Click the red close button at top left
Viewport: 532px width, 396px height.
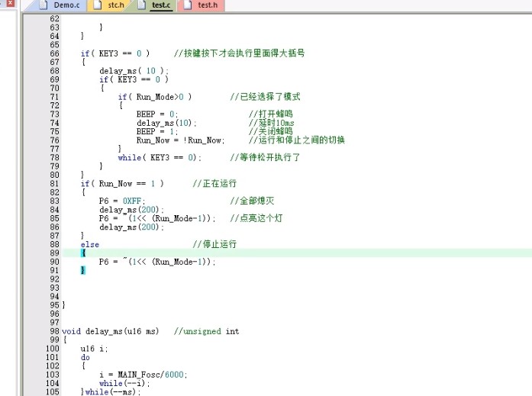tap(10, 3)
